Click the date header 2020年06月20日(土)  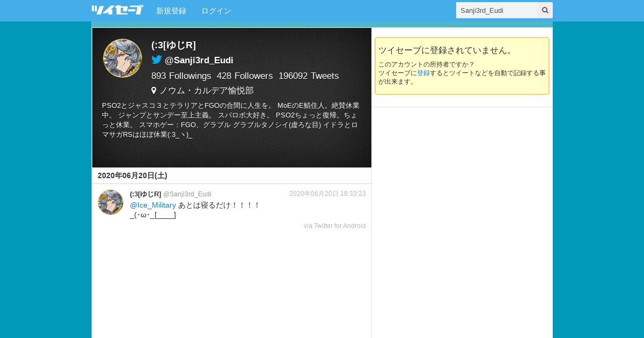pyautogui.click(x=133, y=175)
